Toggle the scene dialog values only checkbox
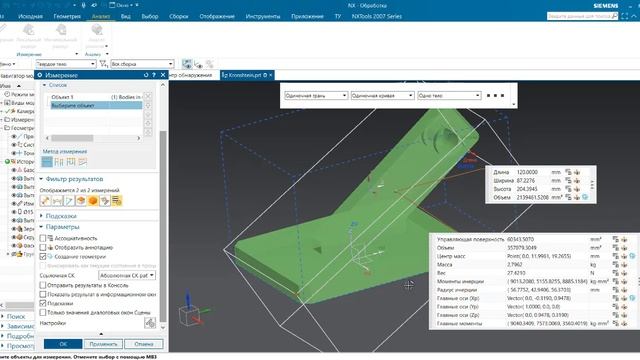Viewport: 640px width, 360px height. (43, 312)
